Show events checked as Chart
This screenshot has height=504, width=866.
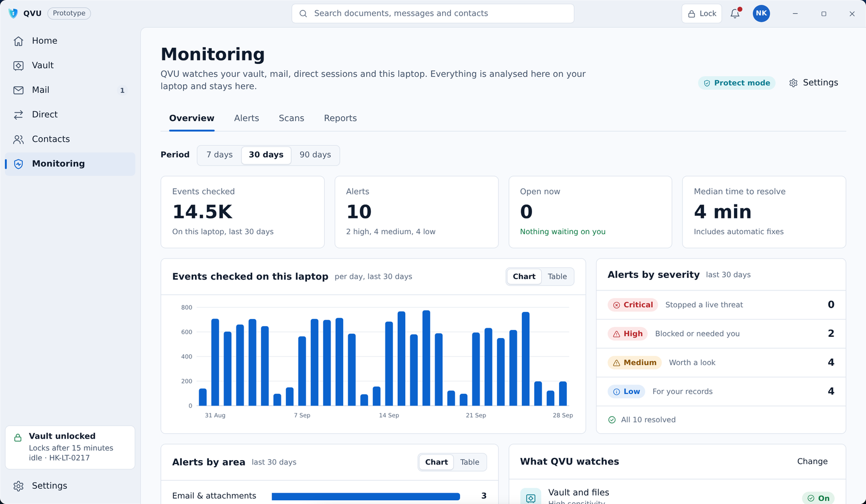coord(524,277)
